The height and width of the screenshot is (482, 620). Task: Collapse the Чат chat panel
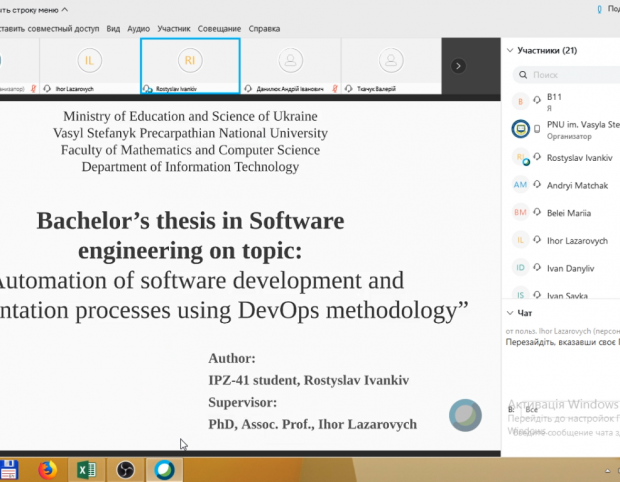(510, 313)
